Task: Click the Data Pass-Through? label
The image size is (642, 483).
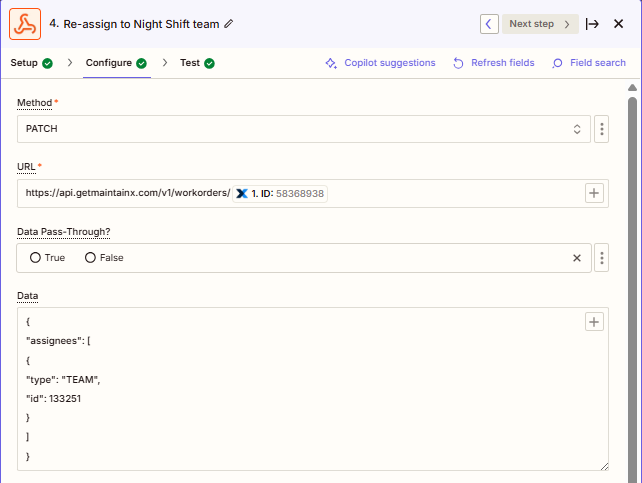Action: [x=64, y=232]
